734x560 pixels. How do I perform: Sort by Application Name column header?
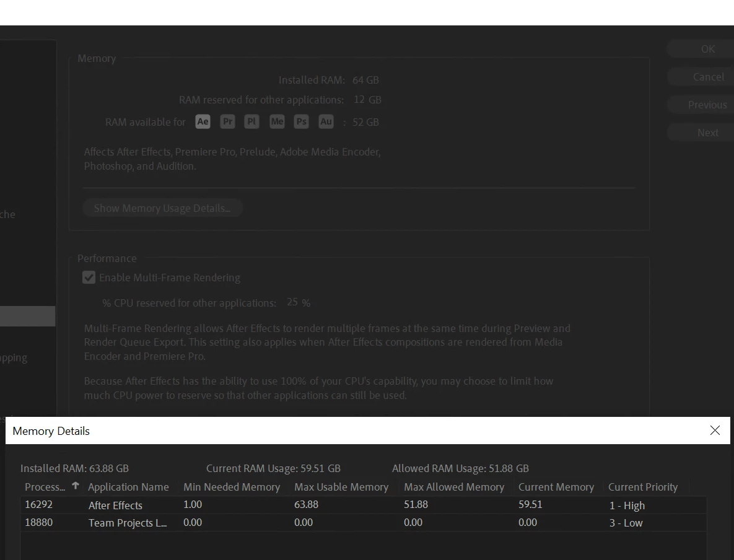(128, 487)
